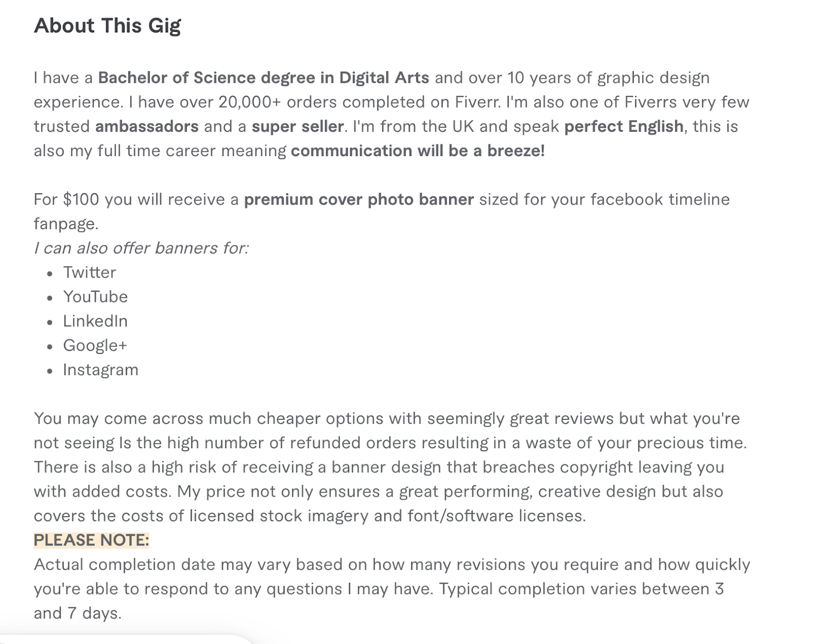824x644 pixels.
Task: Select the Twitter list item
Action: click(x=90, y=273)
